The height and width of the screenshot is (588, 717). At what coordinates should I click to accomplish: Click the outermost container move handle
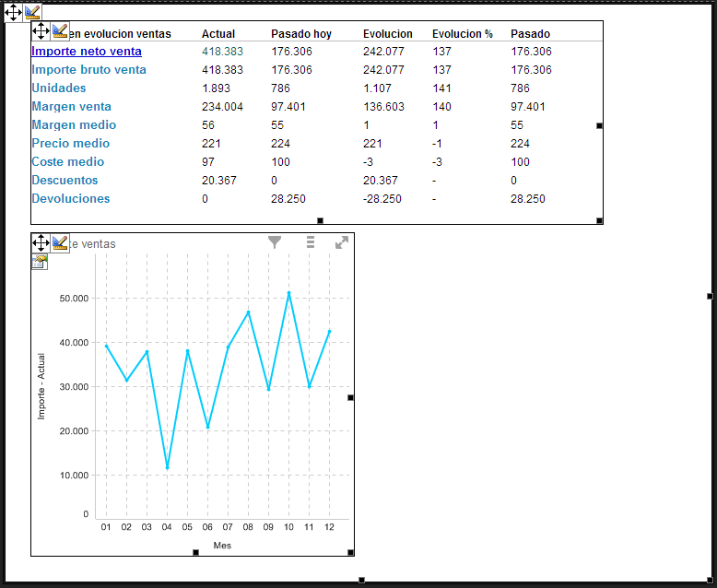coord(13,12)
